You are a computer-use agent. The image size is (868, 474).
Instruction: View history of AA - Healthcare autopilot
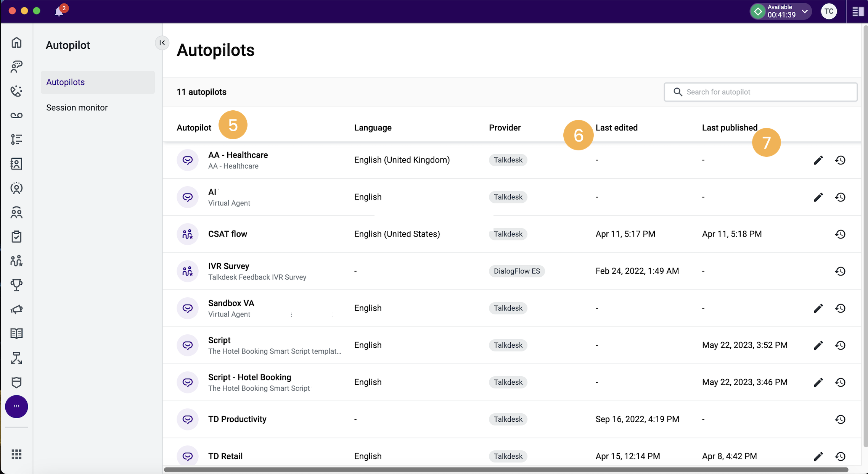point(840,160)
